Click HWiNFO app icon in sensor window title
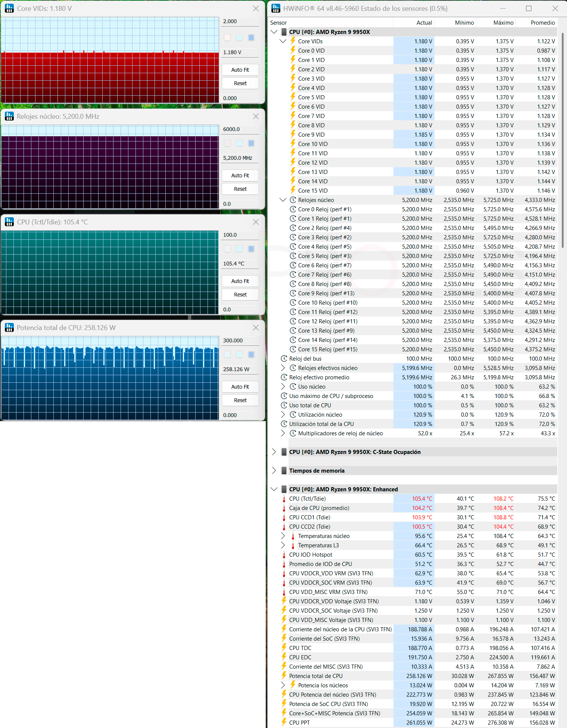This screenshot has width=567, height=728. (275, 8)
